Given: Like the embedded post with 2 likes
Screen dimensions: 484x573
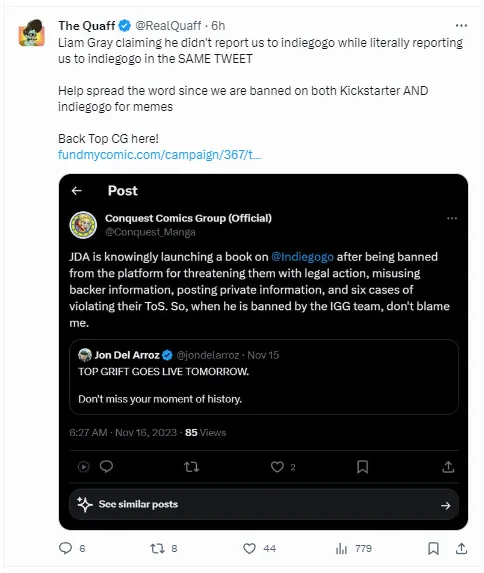Looking at the screenshot, I should click(x=277, y=467).
